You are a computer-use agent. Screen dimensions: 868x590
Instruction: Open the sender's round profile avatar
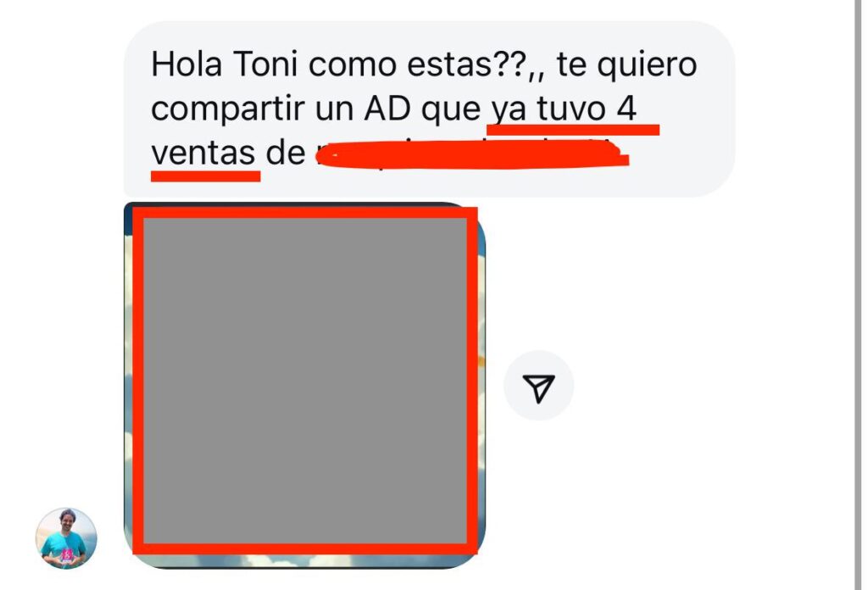pyautogui.click(x=66, y=538)
